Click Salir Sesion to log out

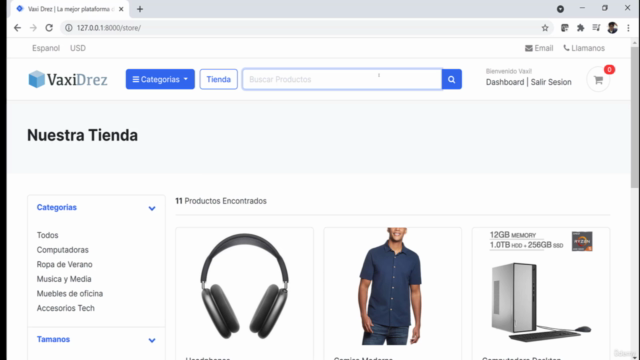point(551,82)
